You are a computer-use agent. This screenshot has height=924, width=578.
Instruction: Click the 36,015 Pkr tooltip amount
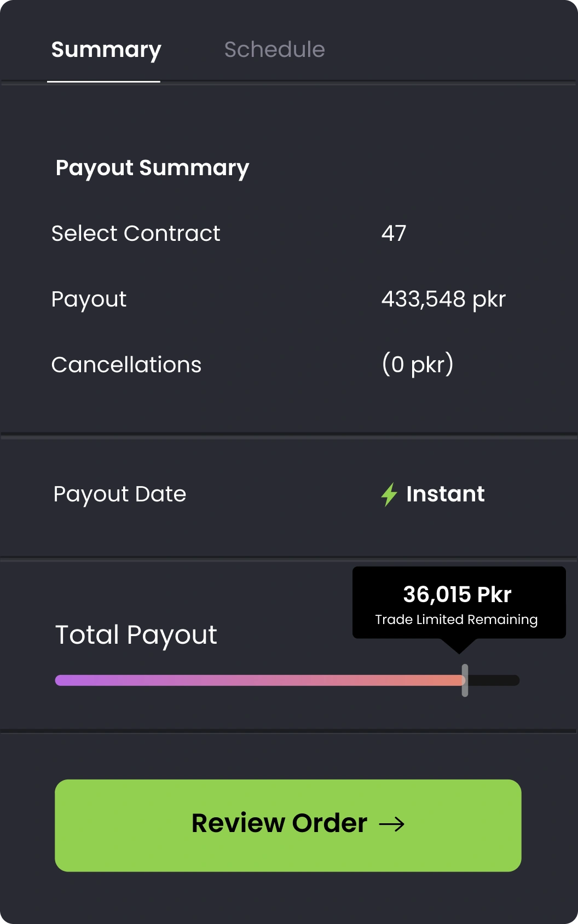pyautogui.click(x=457, y=594)
